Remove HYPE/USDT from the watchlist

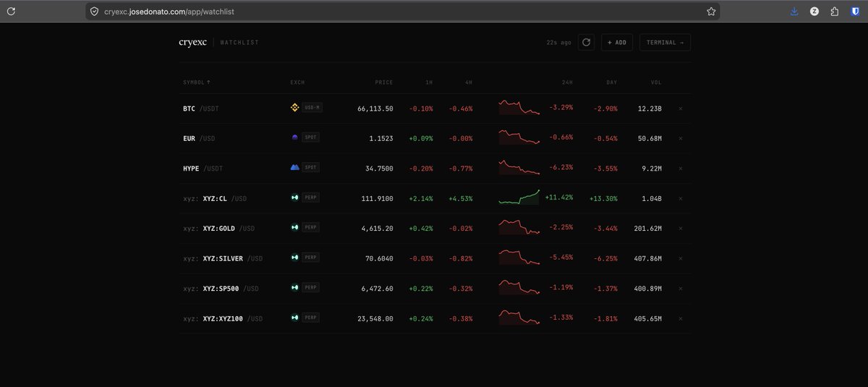pos(681,169)
